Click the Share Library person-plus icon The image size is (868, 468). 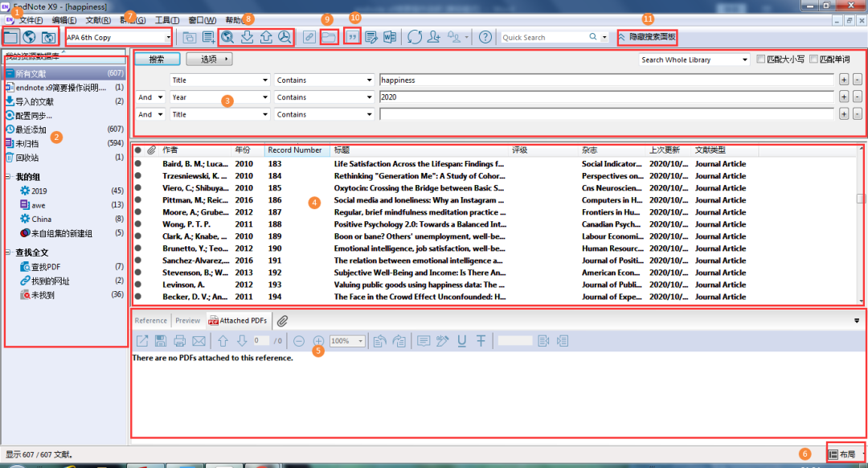(434, 37)
